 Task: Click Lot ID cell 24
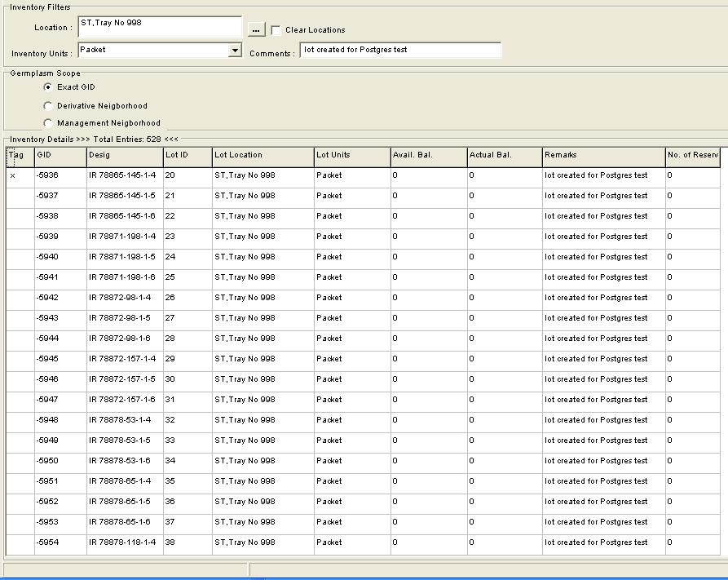click(x=188, y=259)
